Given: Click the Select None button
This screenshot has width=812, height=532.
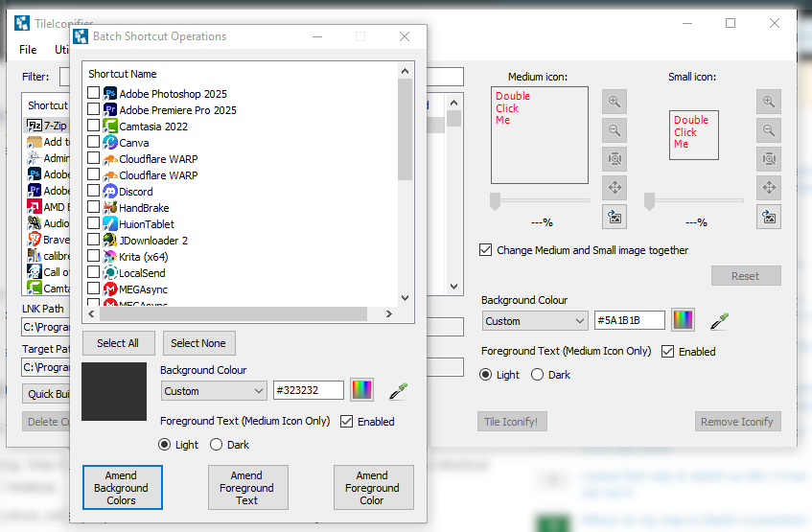Looking at the screenshot, I should click(198, 343).
